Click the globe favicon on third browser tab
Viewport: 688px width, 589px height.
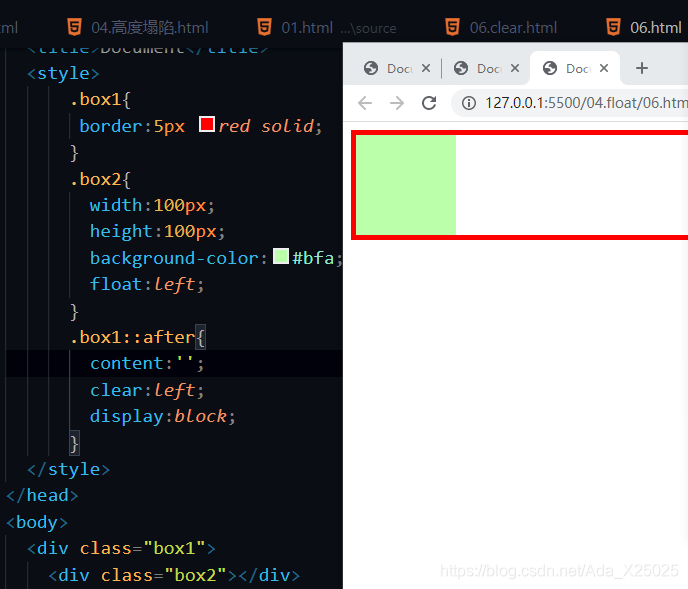[x=550, y=68]
